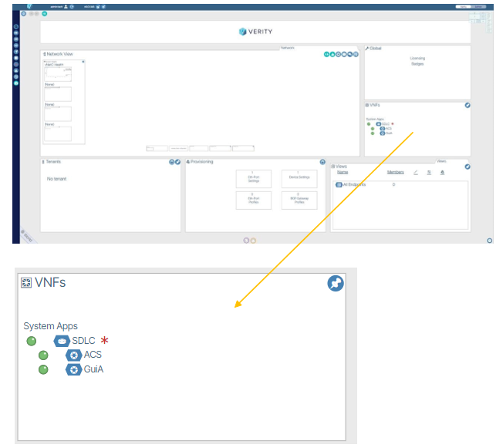The width and height of the screenshot is (496, 448).
Task: Click the Members column header in Views
Action: [395, 173]
